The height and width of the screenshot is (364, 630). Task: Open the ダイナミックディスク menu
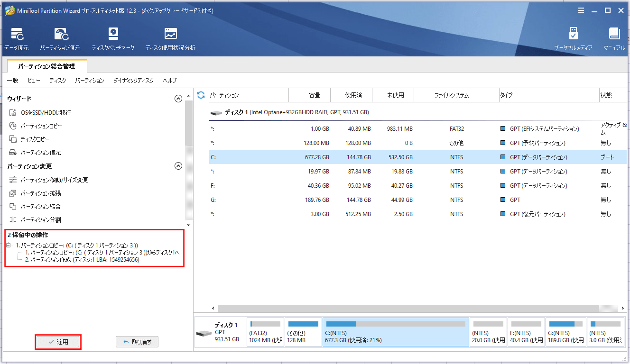(x=133, y=81)
